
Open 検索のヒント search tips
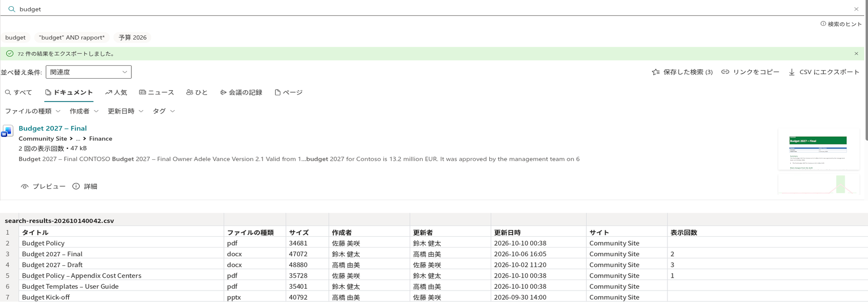(x=841, y=24)
